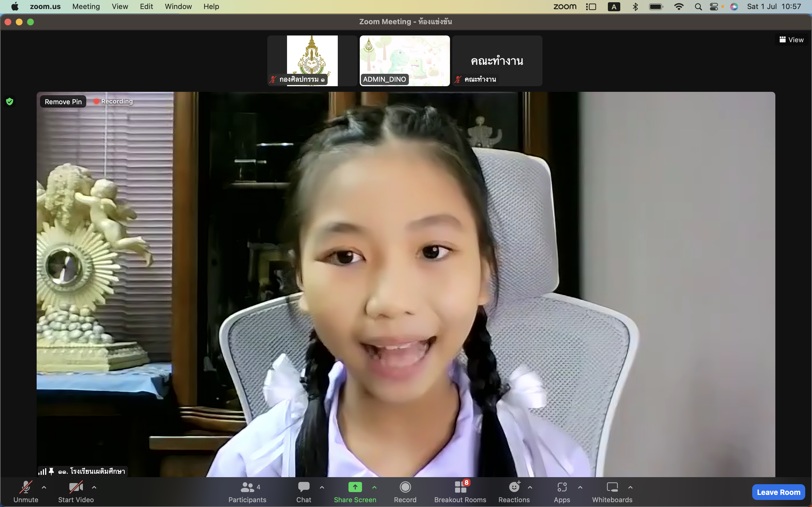Open Breakout Rooms
Screen dimensions: 812x507
tap(460, 492)
